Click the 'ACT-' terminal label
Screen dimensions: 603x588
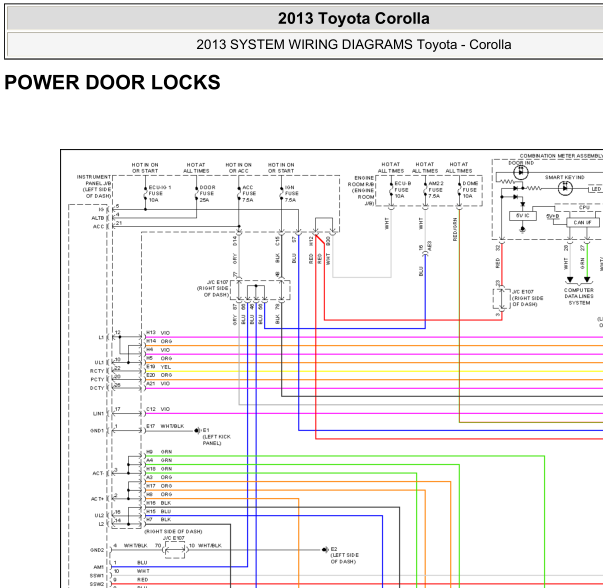[x=98, y=473]
